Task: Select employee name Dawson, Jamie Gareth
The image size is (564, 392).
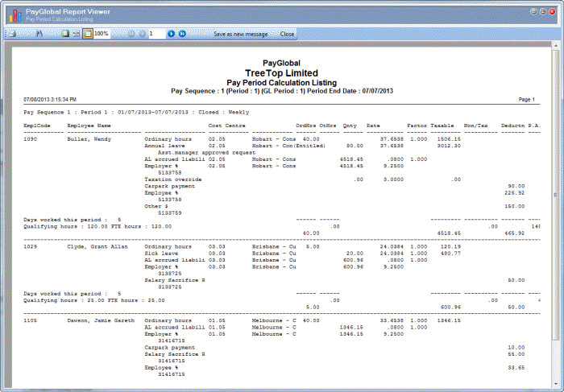Action: (x=101, y=320)
